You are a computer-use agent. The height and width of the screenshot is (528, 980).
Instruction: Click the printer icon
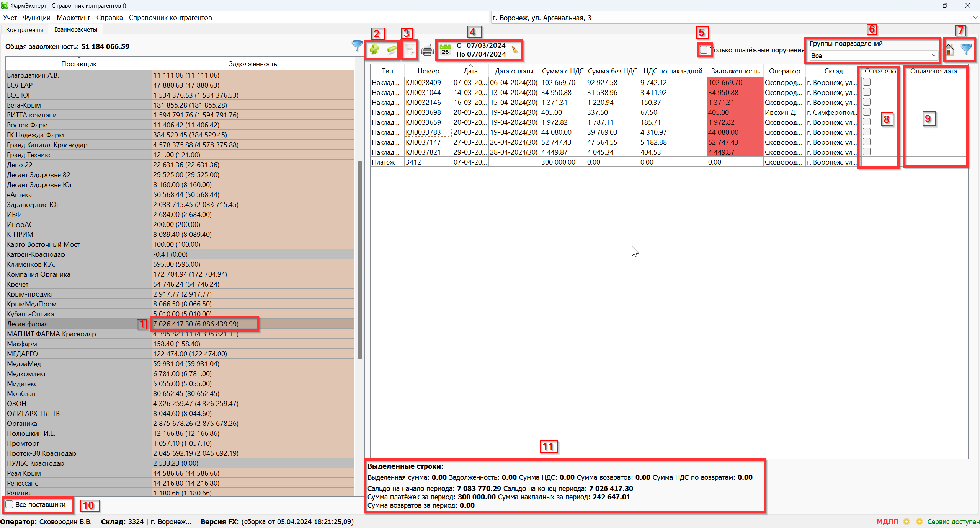(427, 50)
